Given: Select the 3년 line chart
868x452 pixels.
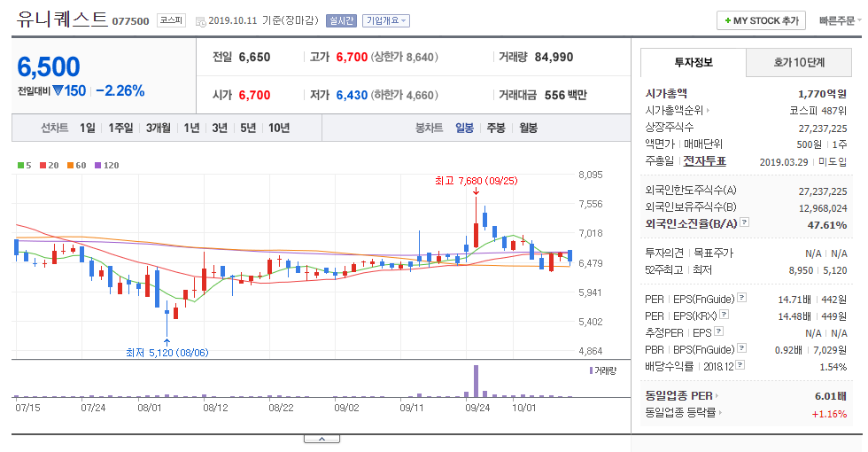Looking at the screenshot, I should (x=220, y=128).
